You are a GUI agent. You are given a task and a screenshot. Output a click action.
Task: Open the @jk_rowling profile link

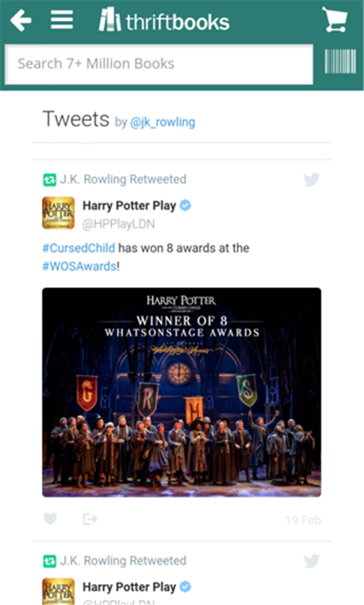[x=162, y=122]
